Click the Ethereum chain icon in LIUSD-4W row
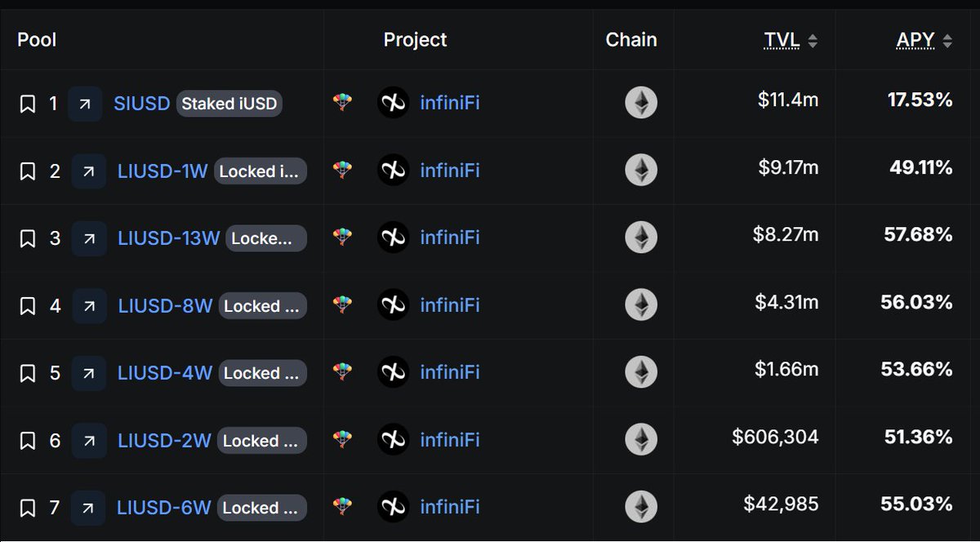980x542 pixels. point(641,372)
